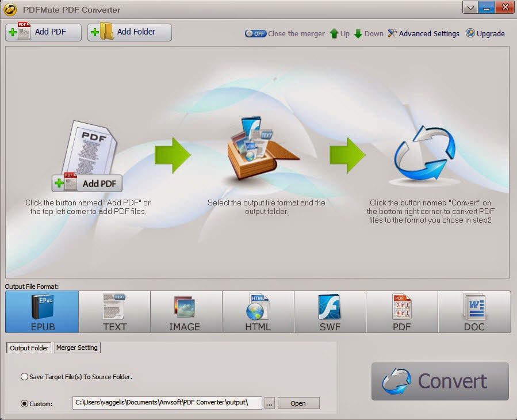Click the PDFMate logo in title bar

pos(10,10)
